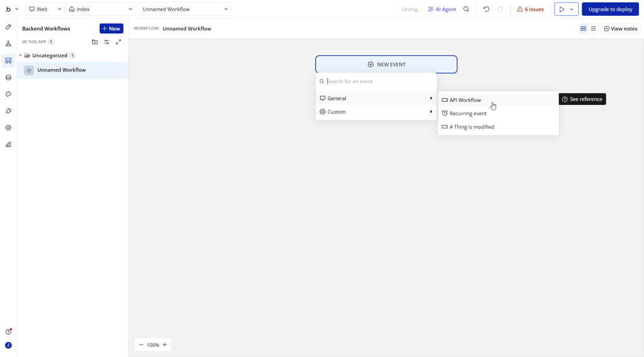Create a new folder in workflows panel
The height and width of the screenshot is (357, 644).
tap(95, 42)
